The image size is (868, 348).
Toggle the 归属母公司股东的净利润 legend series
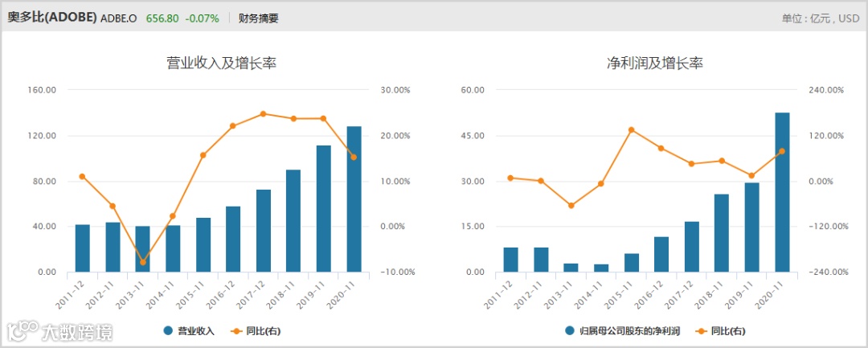point(621,331)
